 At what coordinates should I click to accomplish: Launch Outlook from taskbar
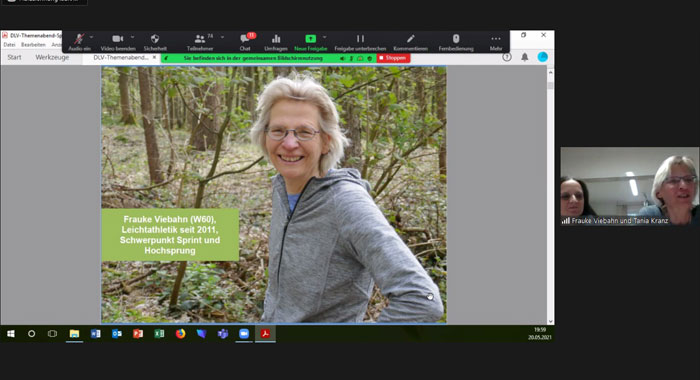coord(117,334)
